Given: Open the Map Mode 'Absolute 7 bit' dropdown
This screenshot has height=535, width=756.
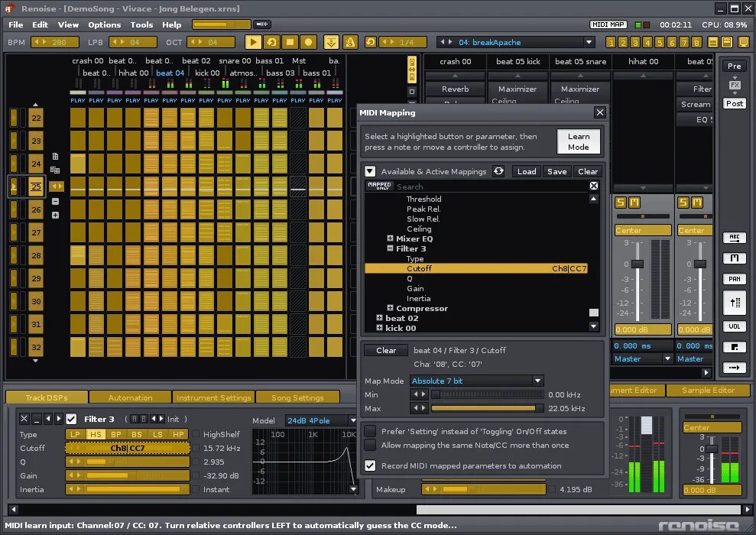Looking at the screenshot, I should (x=476, y=381).
